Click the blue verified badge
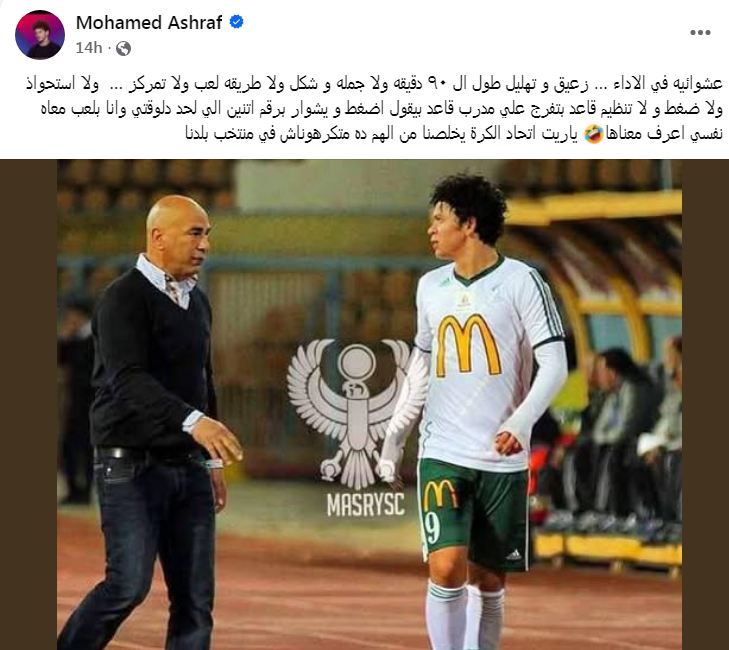Viewport: 729px width, 650px height. 237,22
